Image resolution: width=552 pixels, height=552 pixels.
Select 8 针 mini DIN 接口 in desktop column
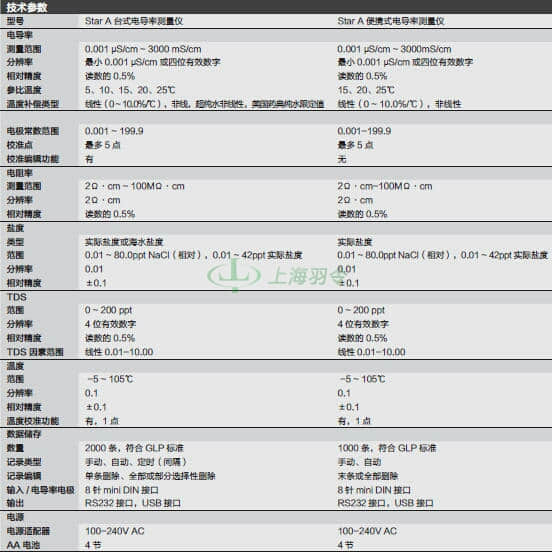coord(122,490)
